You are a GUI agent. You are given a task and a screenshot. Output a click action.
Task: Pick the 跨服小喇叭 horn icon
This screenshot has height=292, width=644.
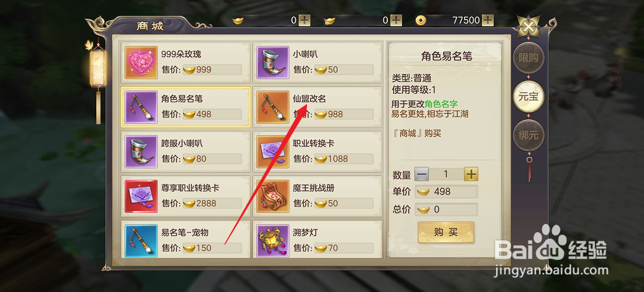(141, 151)
